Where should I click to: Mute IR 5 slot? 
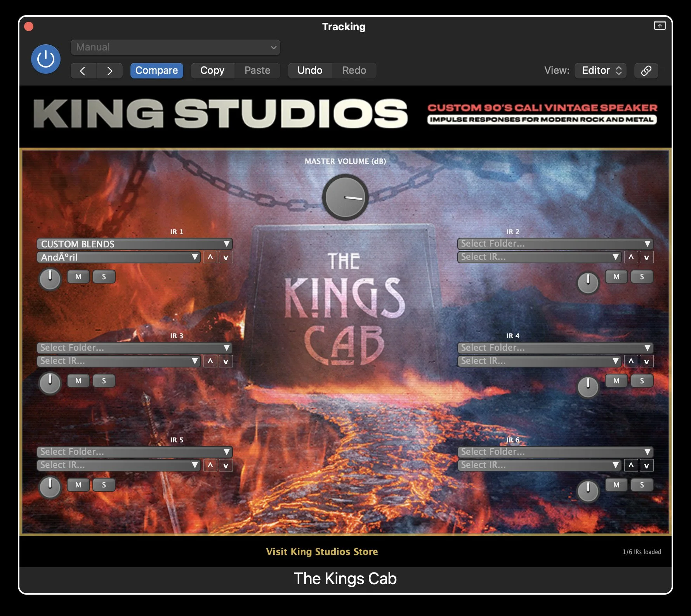pos(78,485)
